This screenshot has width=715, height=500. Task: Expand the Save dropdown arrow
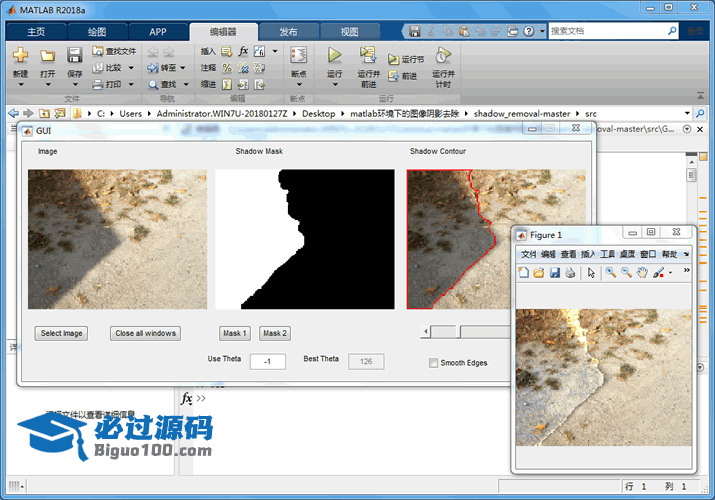(x=75, y=84)
